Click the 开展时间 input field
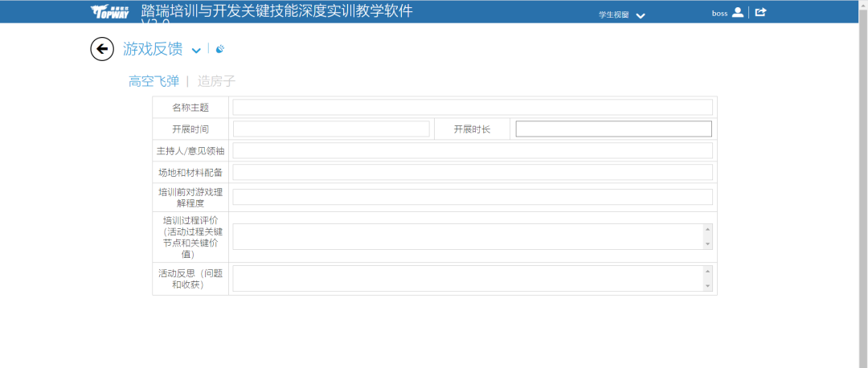 tap(331, 129)
